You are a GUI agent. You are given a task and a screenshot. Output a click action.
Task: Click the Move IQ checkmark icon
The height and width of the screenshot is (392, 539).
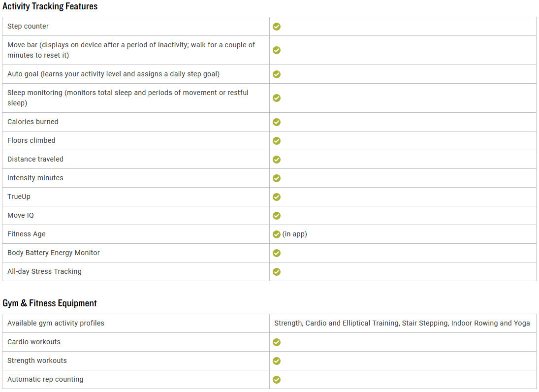(x=276, y=216)
